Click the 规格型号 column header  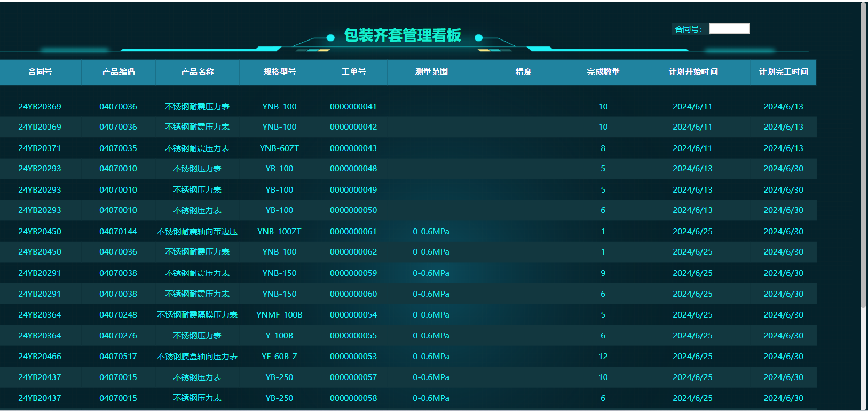pos(280,72)
